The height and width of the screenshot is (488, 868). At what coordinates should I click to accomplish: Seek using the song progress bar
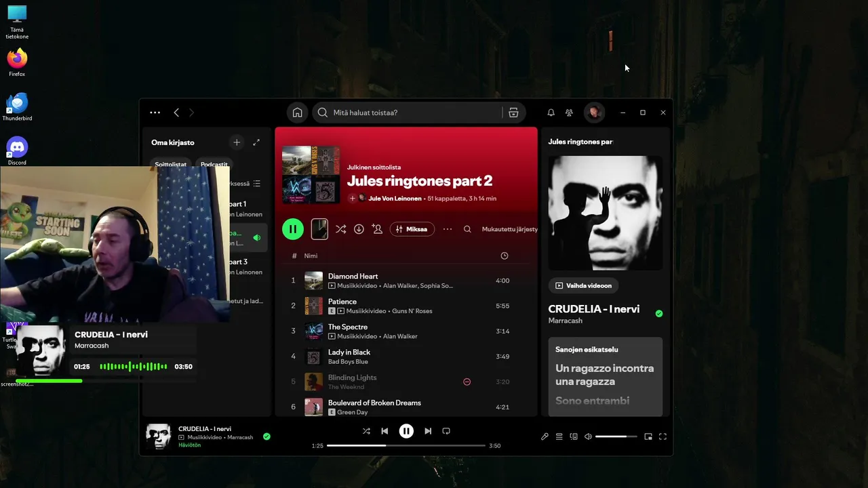point(406,446)
